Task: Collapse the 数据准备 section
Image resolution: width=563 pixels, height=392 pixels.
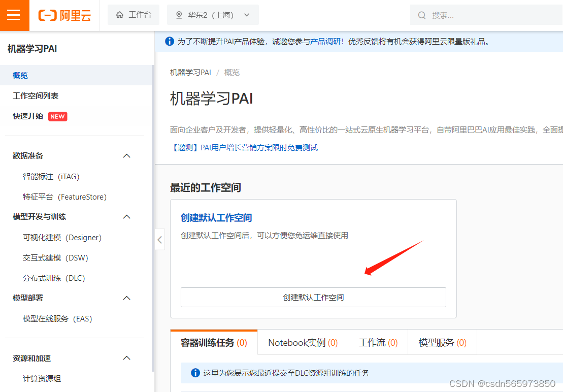Action: pos(127,156)
